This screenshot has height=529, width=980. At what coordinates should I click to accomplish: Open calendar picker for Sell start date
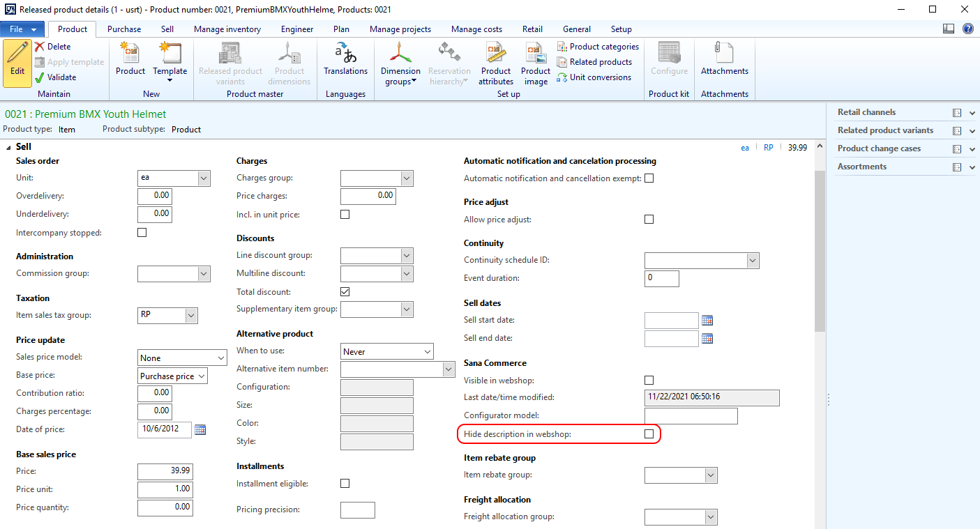click(x=707, y=321)
